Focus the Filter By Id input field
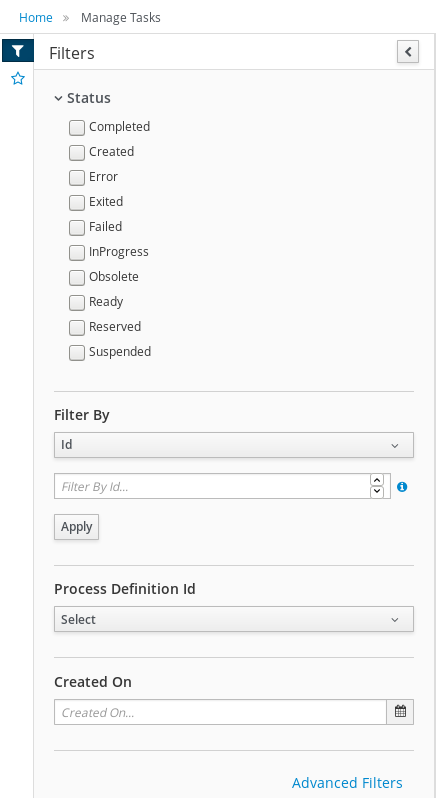The image size is (436, 798). pos(212,486)
